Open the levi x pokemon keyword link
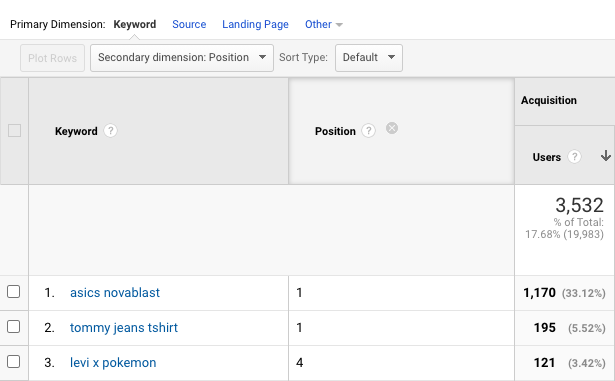The height and width of the screenshot is (381, 615). 113,363
